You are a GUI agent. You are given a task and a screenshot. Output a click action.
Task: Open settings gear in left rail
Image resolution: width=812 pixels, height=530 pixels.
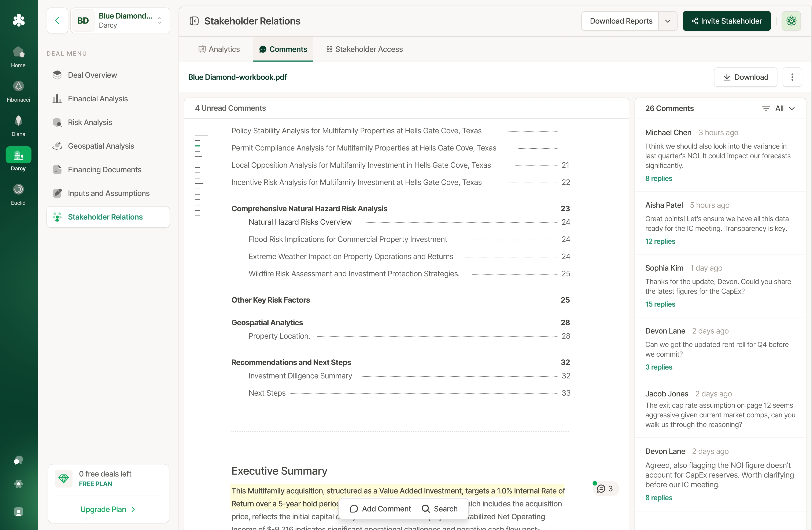18,484
